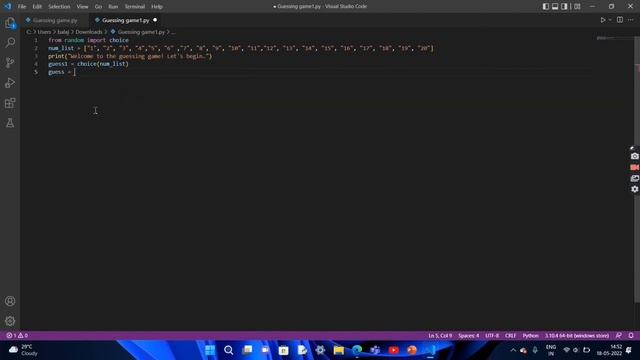Toggle the secondary side bar layout button
Screen dimensions: 640x360
coord(564,7)
